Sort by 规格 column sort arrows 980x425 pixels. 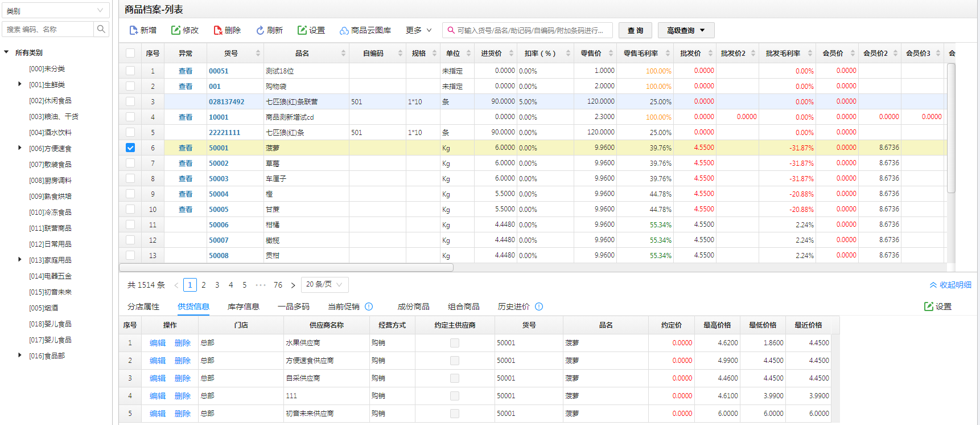pyautogui.click(x=434, y=53)
